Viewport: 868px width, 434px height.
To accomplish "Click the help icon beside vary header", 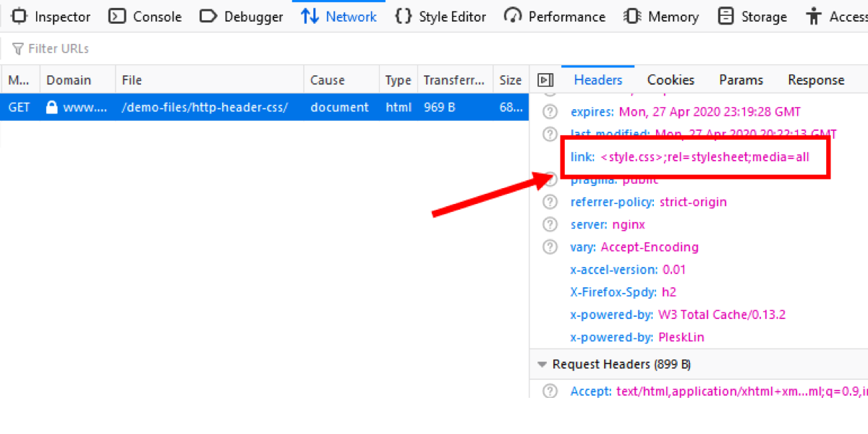I will click(550, 247).
